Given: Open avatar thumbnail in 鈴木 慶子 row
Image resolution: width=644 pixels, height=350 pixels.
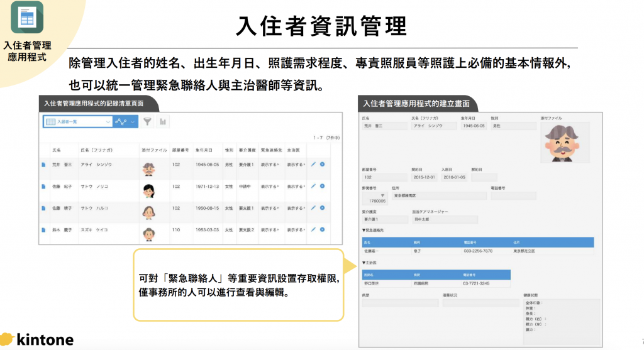Looking at the screenshot, I should 148,234.
